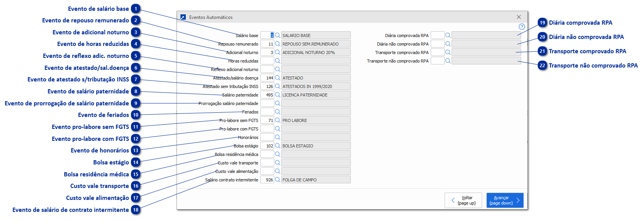Open lookup for Pro-labore sem FGTS

click(x=277, y=120)
